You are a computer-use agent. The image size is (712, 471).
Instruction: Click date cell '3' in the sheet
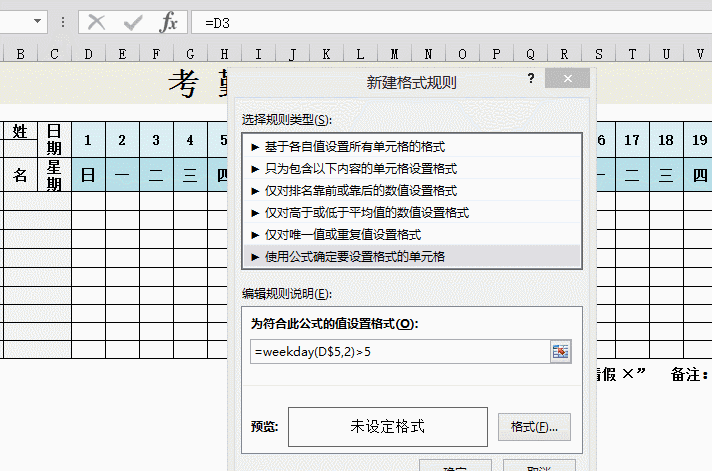point(156,140)
